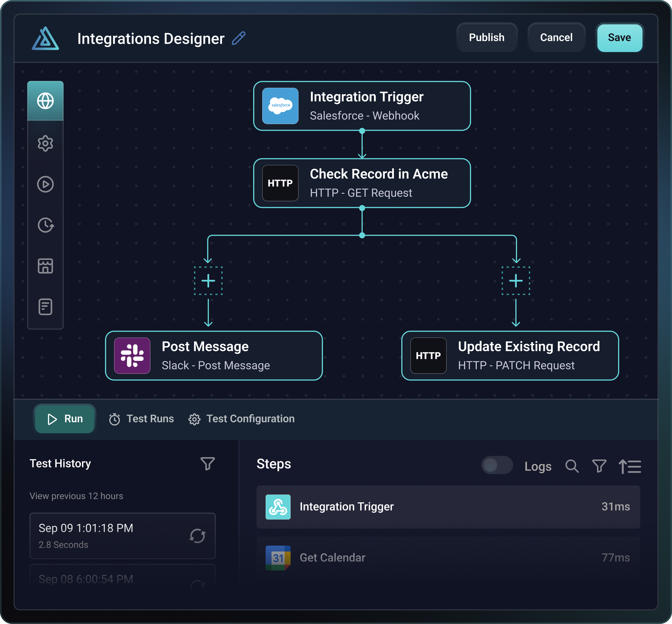Switch to the Test Runs tab

click(x=142, y=419)
